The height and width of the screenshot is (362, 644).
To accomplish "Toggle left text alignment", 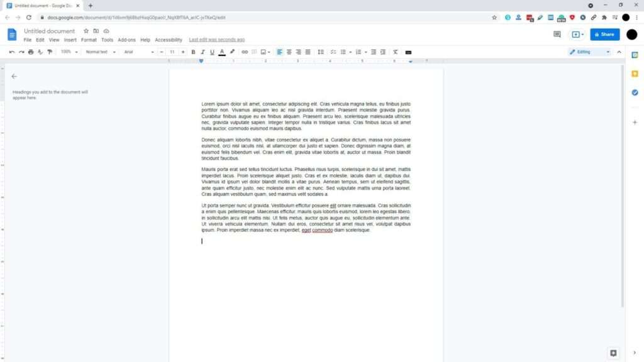I will point(279,52).
